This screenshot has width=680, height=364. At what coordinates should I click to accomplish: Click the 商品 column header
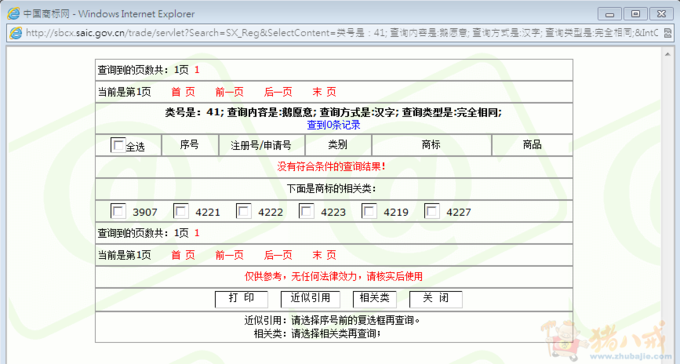coord(532,144)
